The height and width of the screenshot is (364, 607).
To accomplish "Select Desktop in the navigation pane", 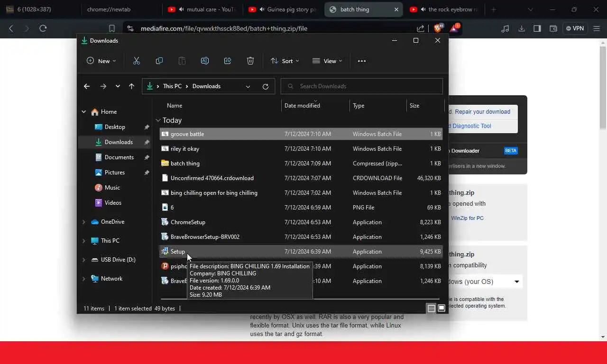I will tap(115, 127).
